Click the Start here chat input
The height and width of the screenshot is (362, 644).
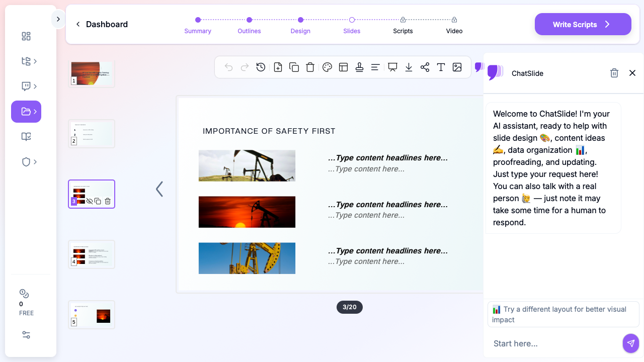[553, 343]
